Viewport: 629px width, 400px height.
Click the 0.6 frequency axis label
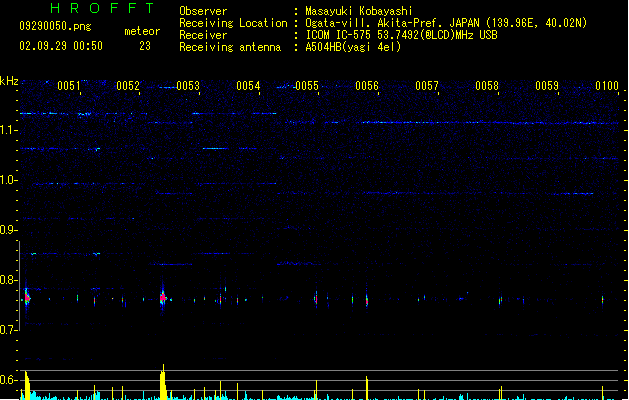pos(8,380)
